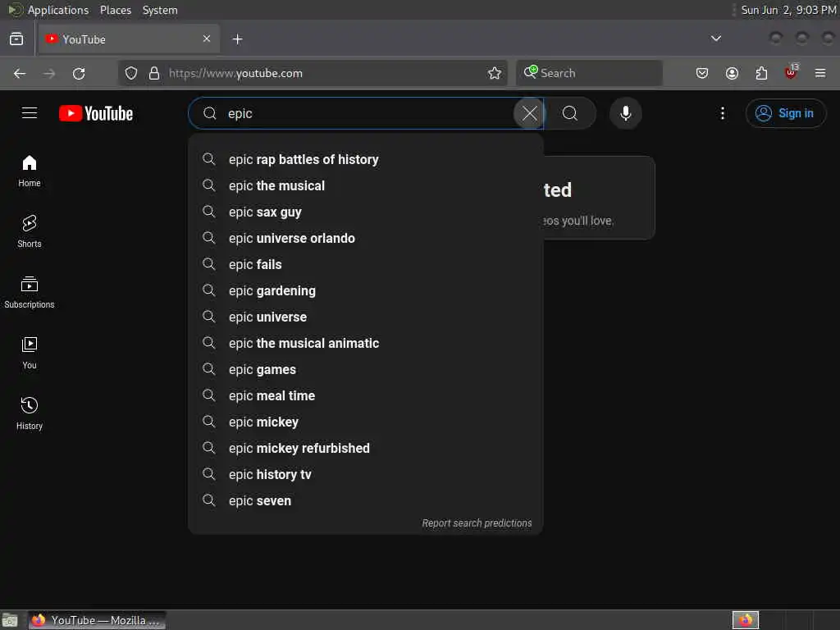Select suggestion 'epic gardening'
The height and width of the screenshot is (630, 840).
click(x=365, y=291)
